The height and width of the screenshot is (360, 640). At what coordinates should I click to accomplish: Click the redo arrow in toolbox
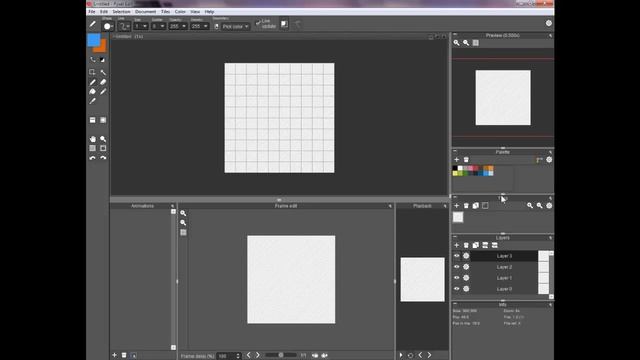(103, 158)
